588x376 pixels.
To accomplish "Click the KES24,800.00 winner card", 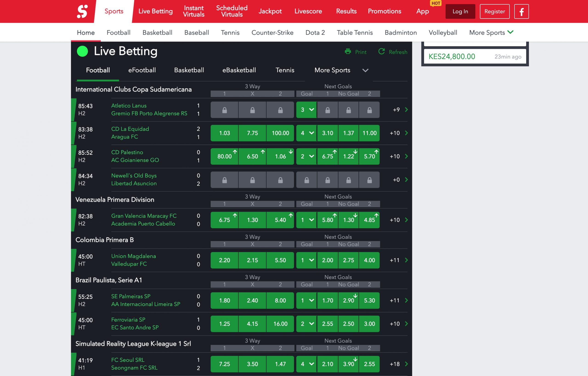I will 475,56.
